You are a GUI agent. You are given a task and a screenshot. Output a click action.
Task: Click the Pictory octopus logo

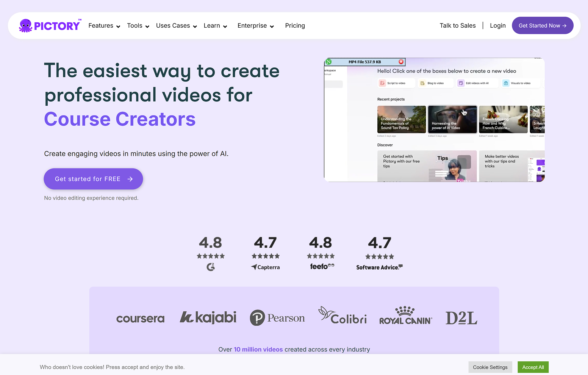coord(50,25)
